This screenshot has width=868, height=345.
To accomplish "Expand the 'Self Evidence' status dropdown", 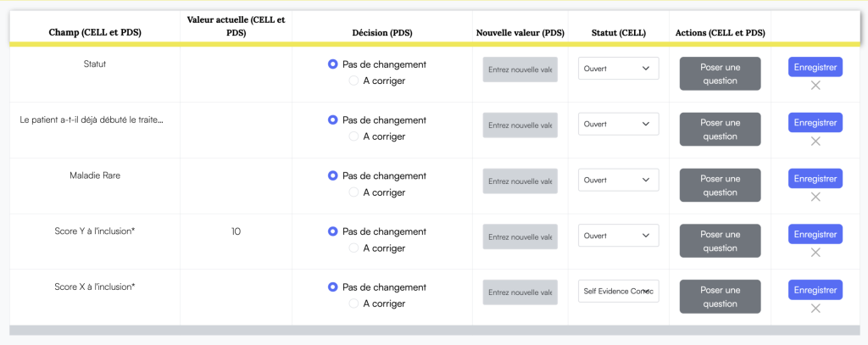I will [x=618, y=292].
